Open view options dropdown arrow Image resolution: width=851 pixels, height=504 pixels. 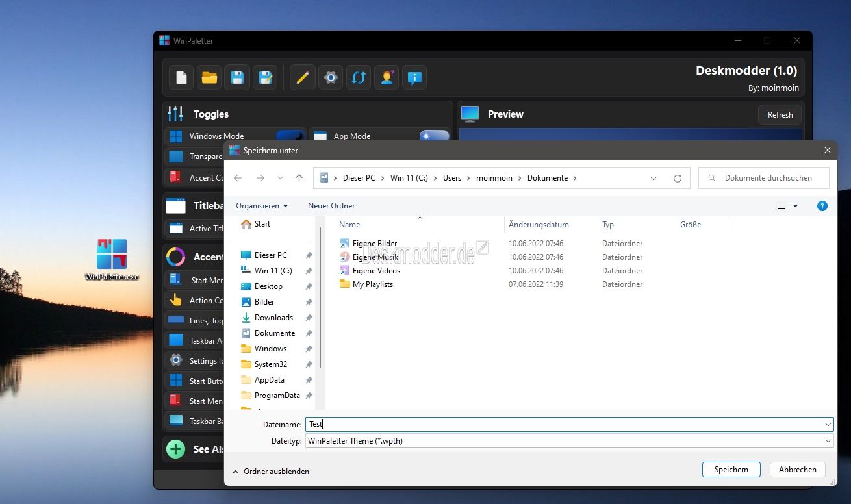coord(796,206)
